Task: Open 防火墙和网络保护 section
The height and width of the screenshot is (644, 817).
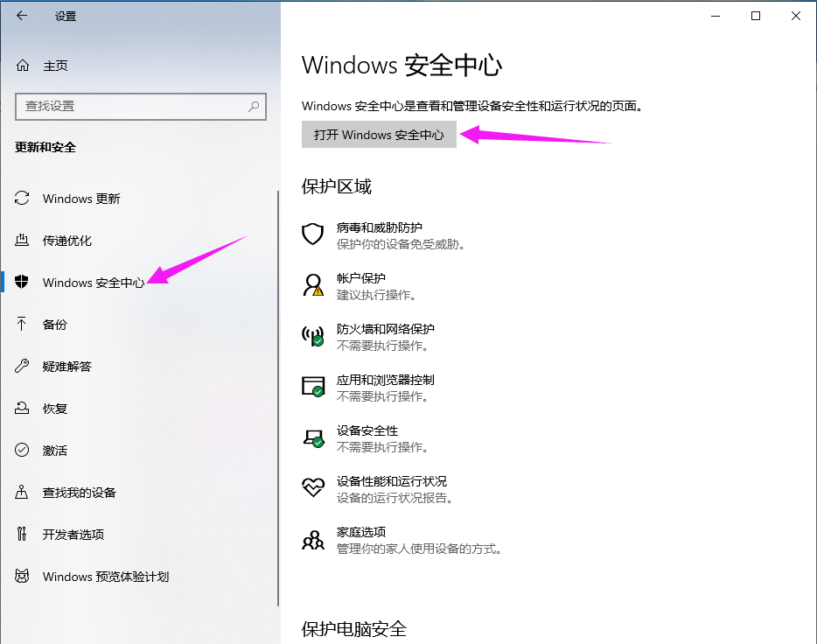Action: tap(368, 337)
